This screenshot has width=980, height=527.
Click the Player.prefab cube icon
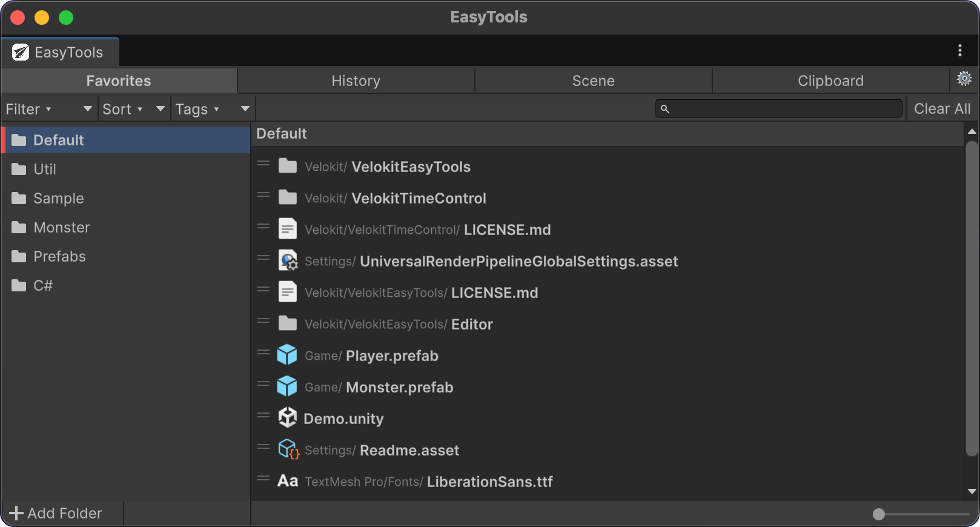pyautogui.click(x=287, y=355)
